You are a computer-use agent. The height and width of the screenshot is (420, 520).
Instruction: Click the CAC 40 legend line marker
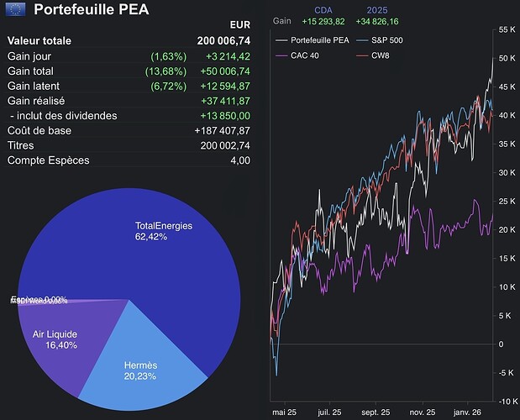click(281, 55)
